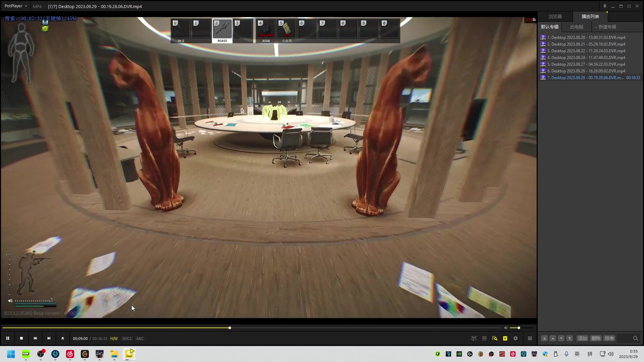Open the Windows Start menu
The height and width of the screenshot is (362, 644).
click(x=11, y=354)
